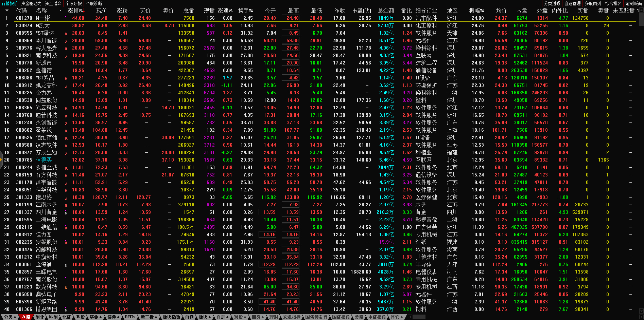Click the Z marker beside 本川智能
The height and width of the screenshot is (320, 644).
[x=66, y=41]
